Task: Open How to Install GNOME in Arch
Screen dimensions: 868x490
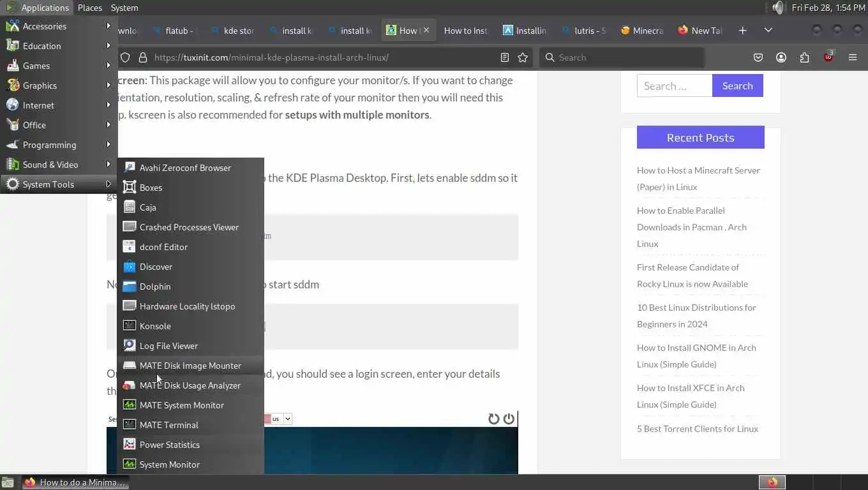Action: click(x=696, y=356)
